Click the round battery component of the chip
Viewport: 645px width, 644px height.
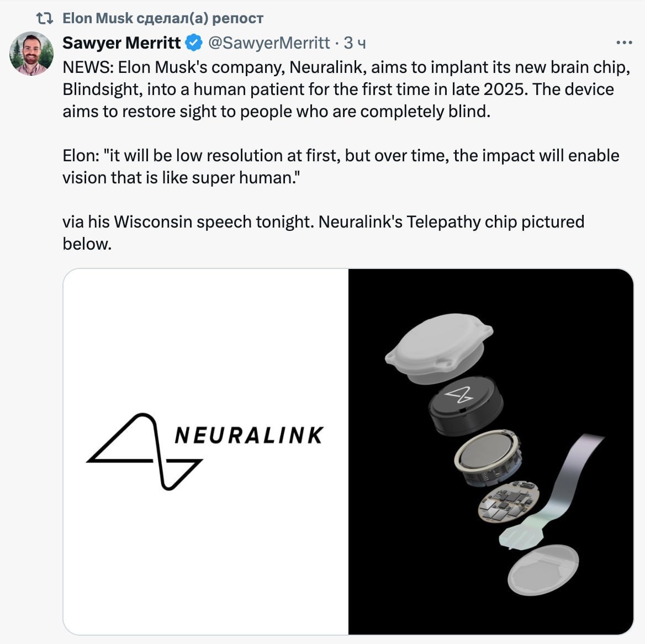point(488,457)
